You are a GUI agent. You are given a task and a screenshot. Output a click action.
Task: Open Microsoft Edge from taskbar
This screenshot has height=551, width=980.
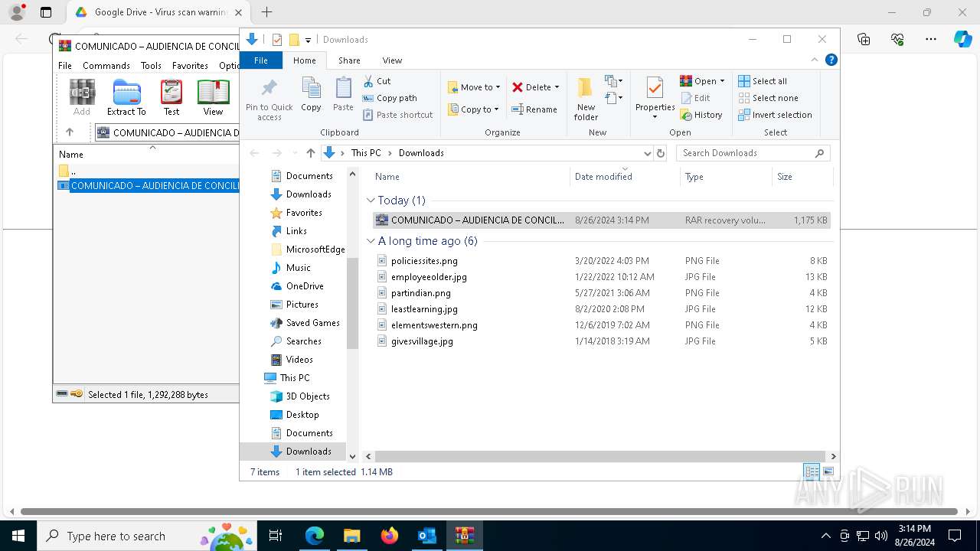pos(315,536)
